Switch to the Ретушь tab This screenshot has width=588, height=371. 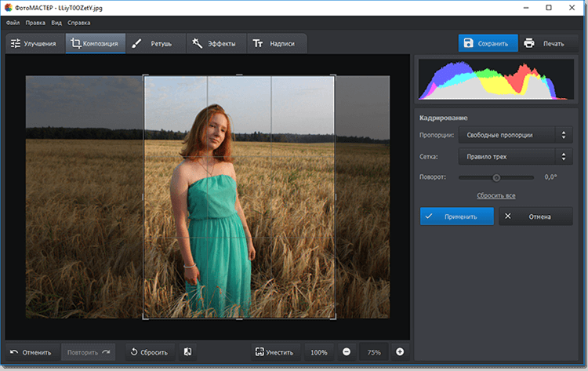pyautogui.click(x=154, y=44)
